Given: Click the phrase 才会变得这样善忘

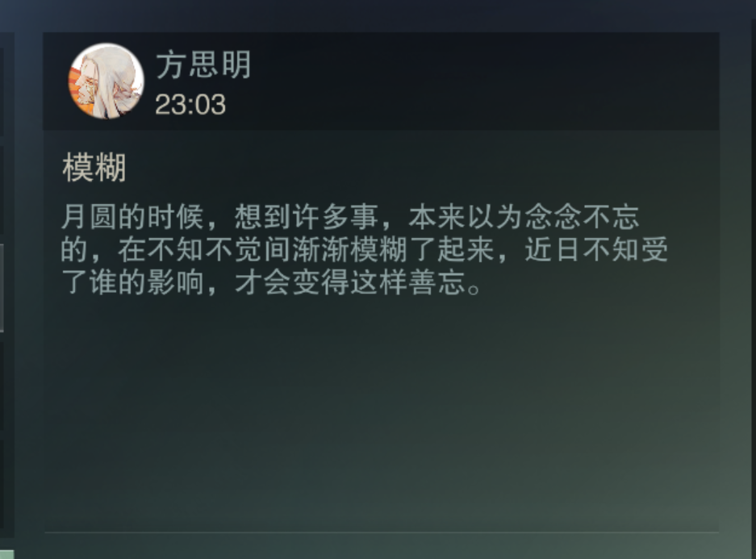Looking at the screenshot, I should click(350, 282).
